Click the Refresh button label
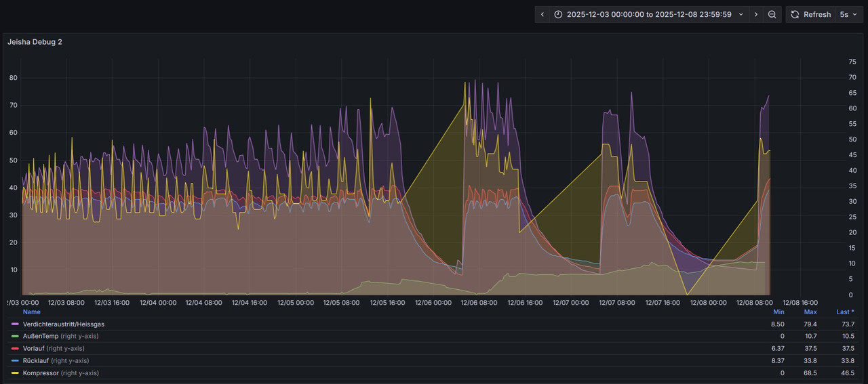Screen dimensions: 868x384 pyautogui.click(x=817, y=14)
